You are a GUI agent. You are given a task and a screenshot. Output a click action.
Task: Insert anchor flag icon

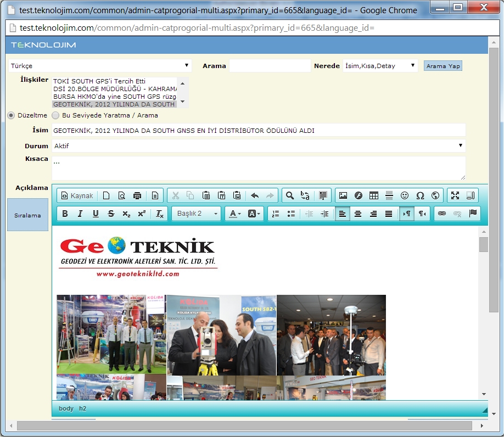click(473, 214)
